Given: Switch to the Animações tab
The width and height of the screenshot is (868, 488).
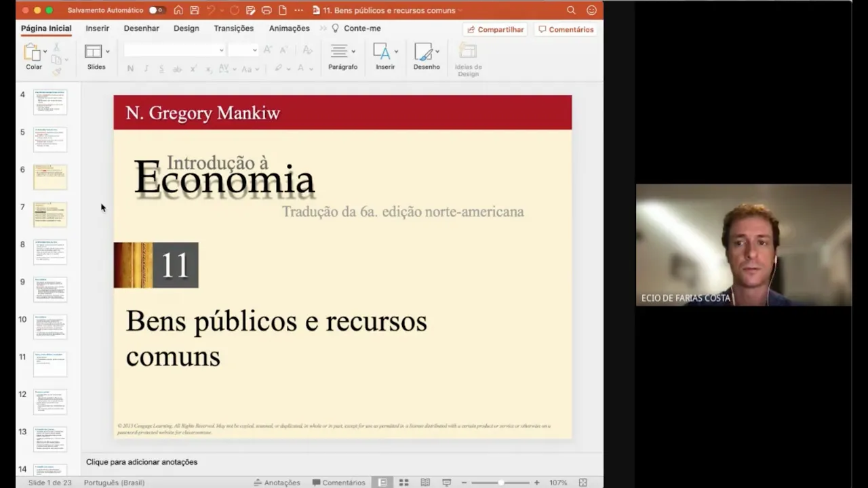Looking at the screenshot, I should tap(290, 28).
